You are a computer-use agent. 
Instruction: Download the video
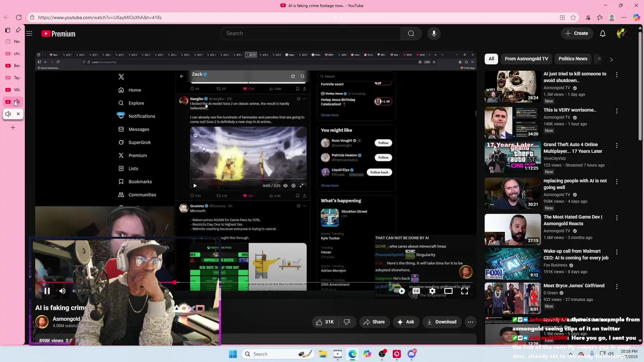tap(441, 322)
